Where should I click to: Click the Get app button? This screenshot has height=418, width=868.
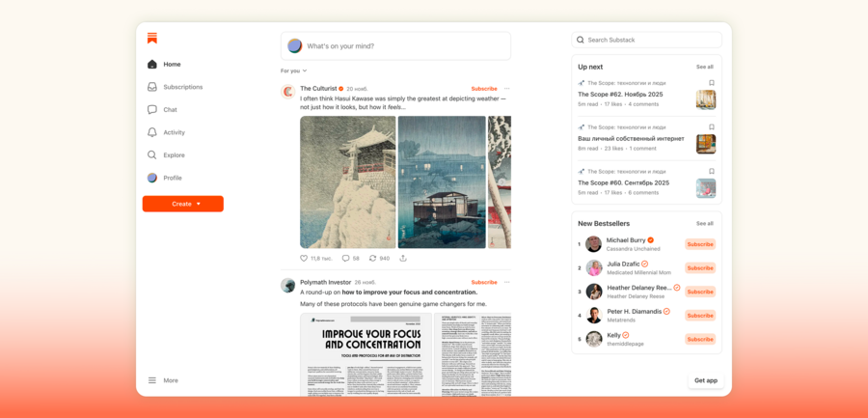706,380
